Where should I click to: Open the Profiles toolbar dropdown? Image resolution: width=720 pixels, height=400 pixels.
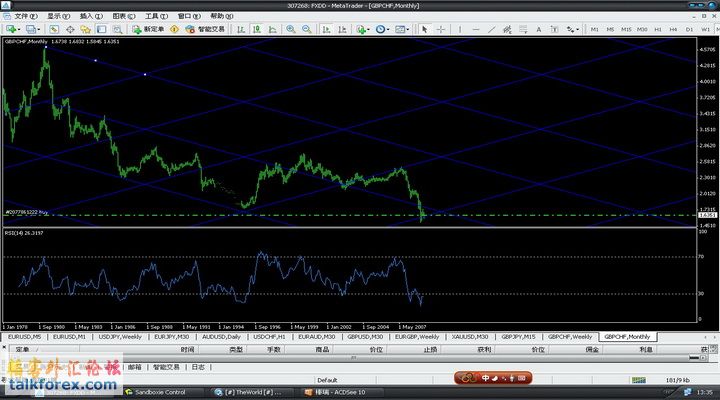33,29
